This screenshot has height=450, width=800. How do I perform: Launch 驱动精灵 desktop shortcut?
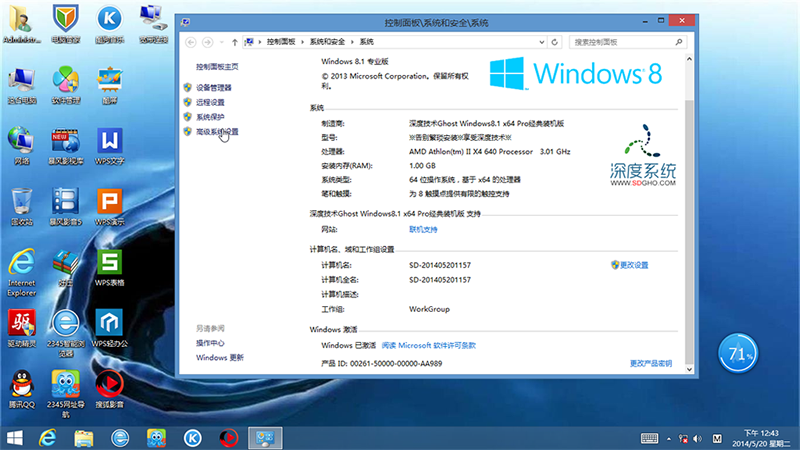pyautogui.click(x=21, y=329)
